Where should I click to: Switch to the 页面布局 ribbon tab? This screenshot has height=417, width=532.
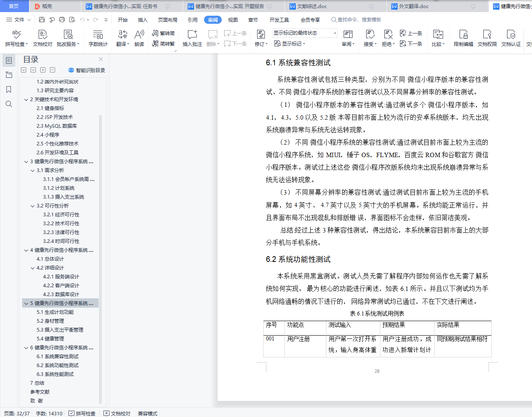click(168, 20)
